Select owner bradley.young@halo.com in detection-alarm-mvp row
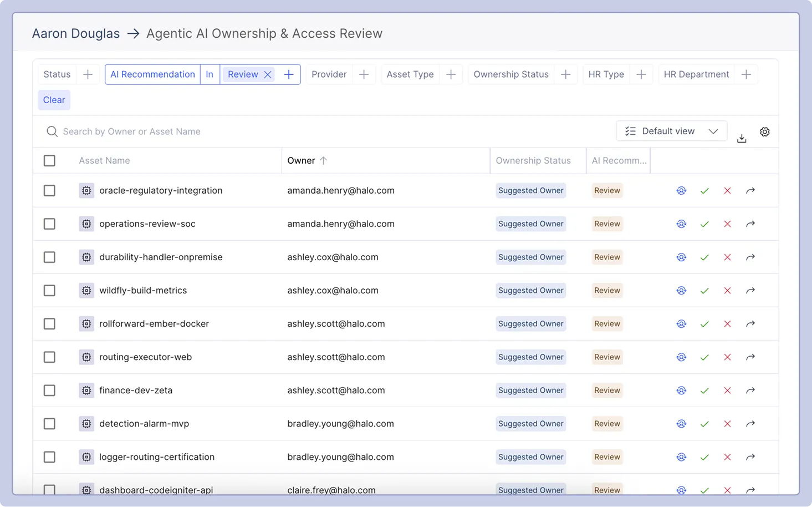The image size is (812, 507). [340, 424]
